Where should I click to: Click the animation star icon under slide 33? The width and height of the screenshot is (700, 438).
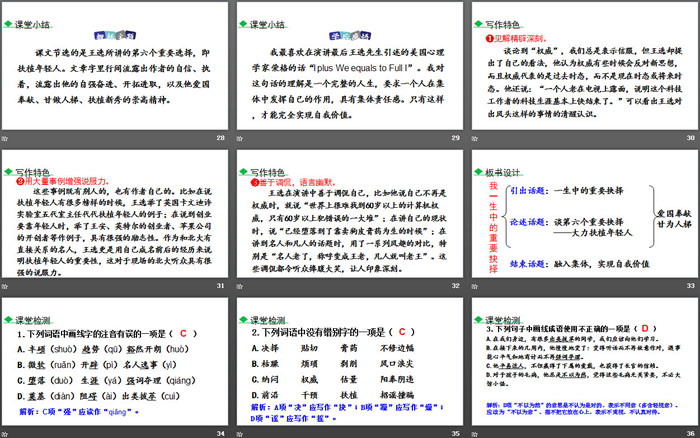pos(475,286)
